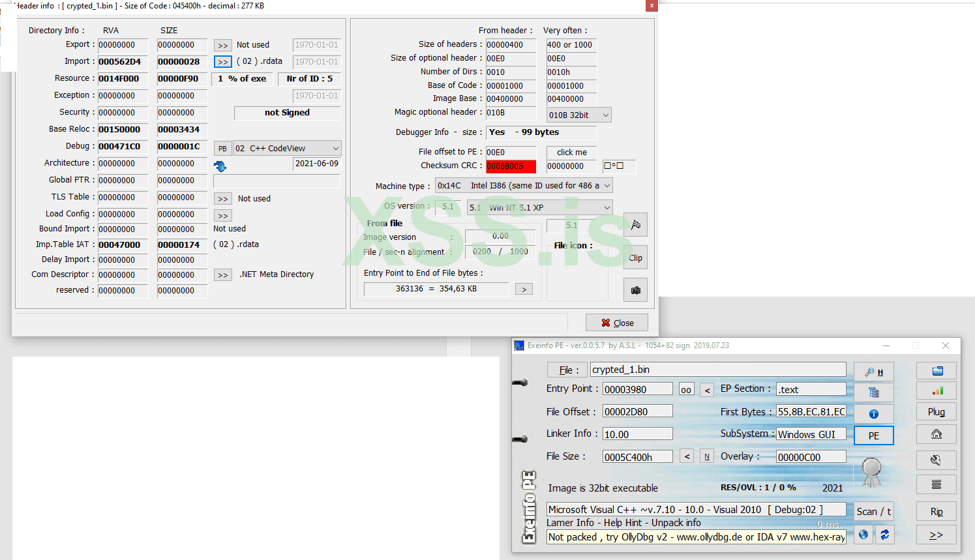975x560 pixels.
Task: Click the globe icon button in Exeinfo PE
Action: click(863, 535)
